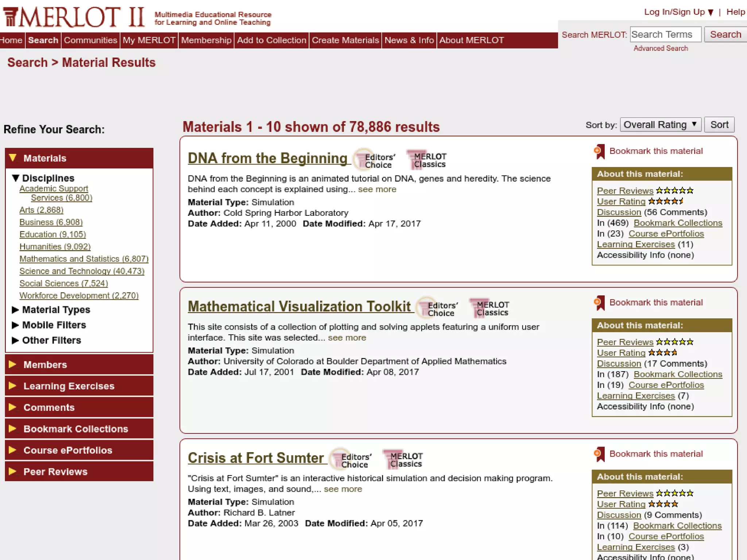Click the Sort button

pyautogui.click(x=719, y=125)
